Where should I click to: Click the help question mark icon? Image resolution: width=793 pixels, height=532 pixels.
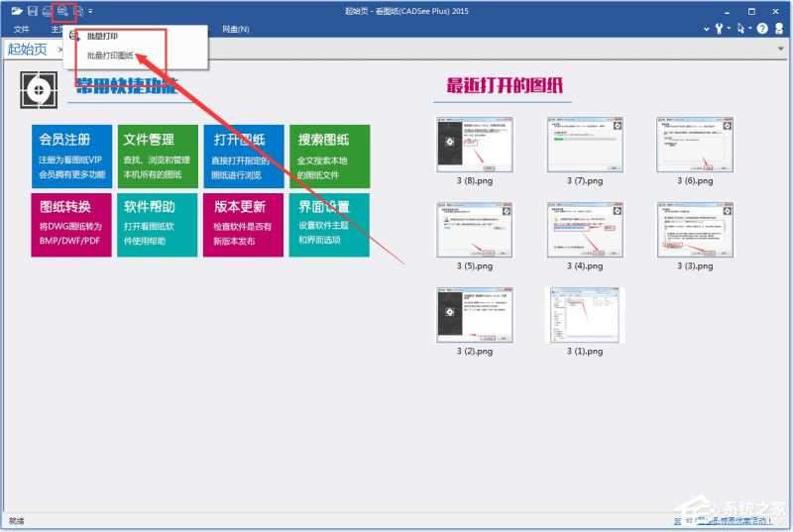762,30
